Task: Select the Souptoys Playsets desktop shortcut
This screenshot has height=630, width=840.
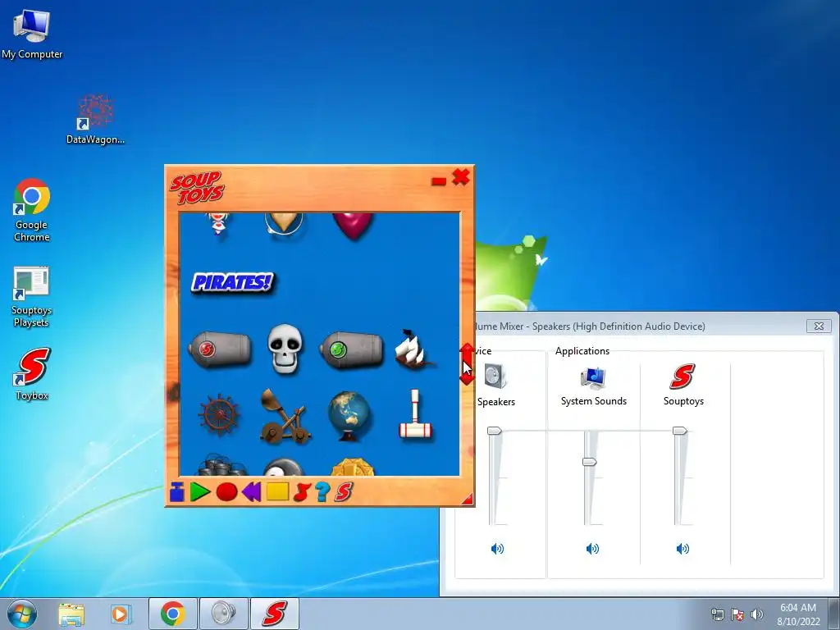Action: click(31, 296)
